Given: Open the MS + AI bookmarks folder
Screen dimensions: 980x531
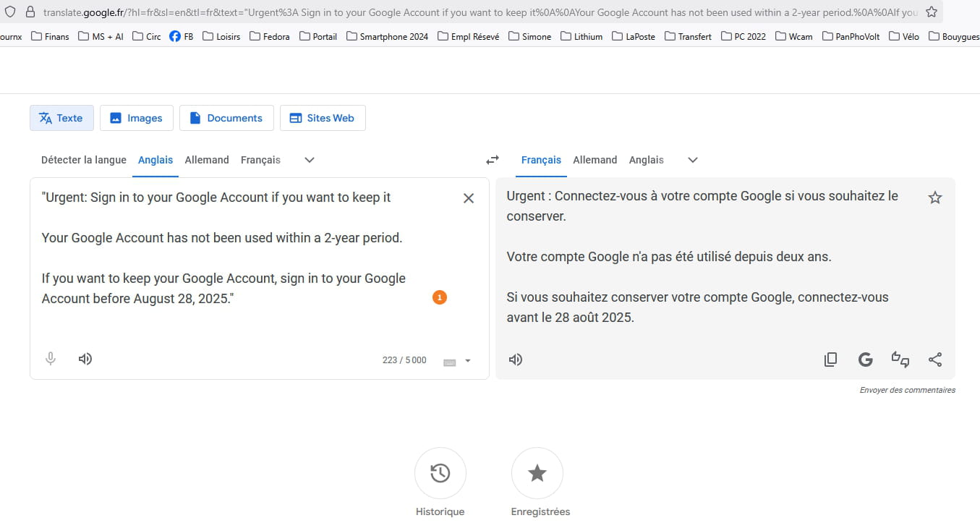Looking at the screenshot, I should click(x=101, y=36).
